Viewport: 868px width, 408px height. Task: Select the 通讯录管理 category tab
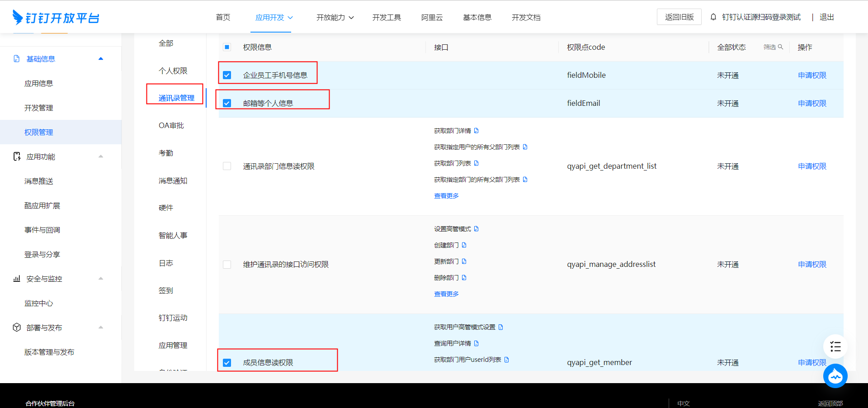tap(176, 98)
